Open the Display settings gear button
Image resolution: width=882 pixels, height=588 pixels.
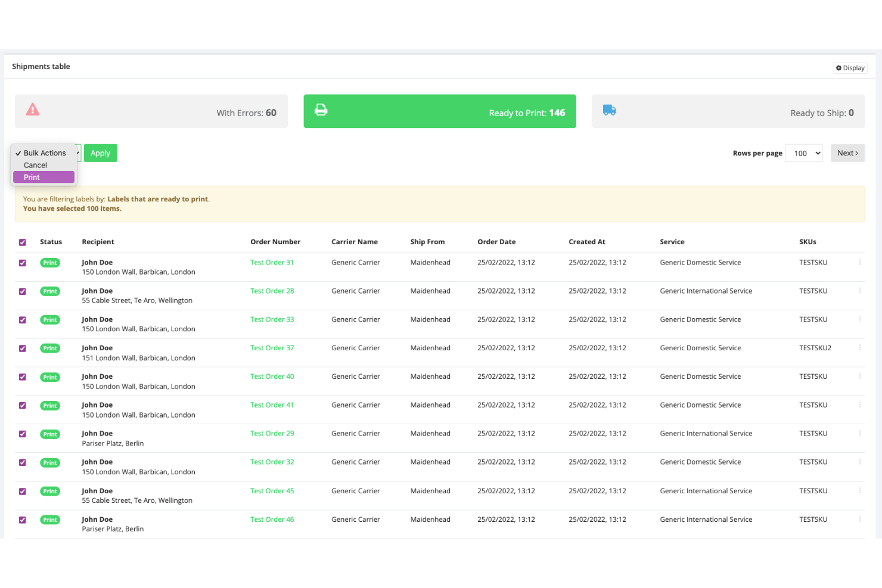click(850, 68)
